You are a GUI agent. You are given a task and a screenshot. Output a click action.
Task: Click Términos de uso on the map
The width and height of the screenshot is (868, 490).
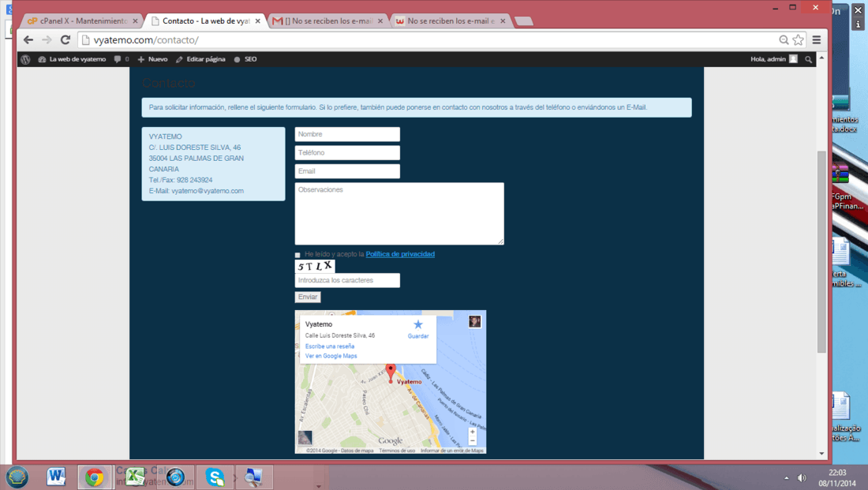pyautogui.click(x=397, y=451)
